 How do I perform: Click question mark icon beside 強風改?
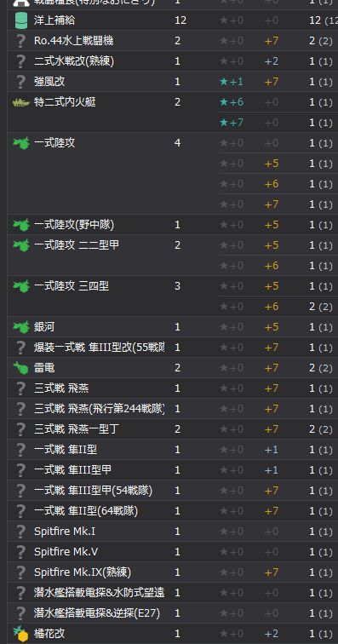tap(20, 82)
